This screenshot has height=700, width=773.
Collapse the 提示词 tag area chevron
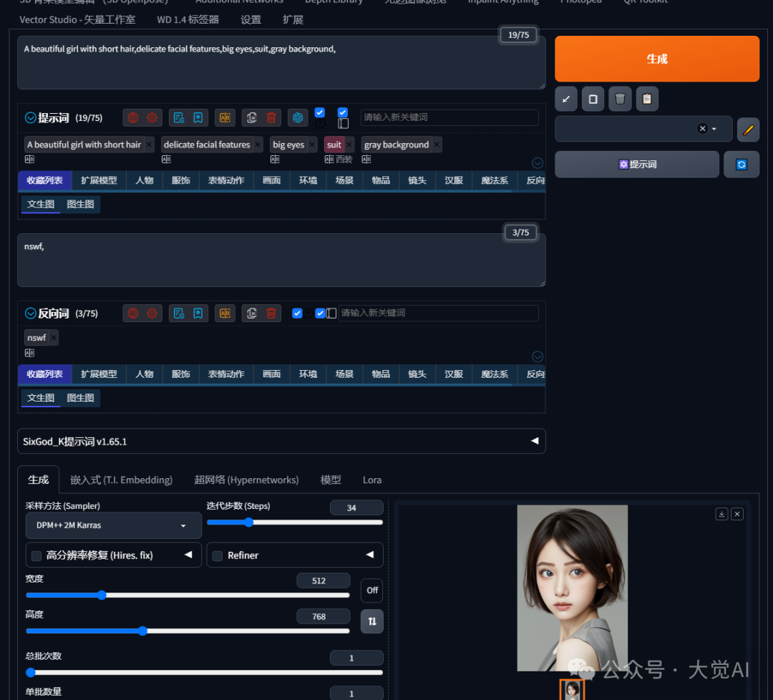coord(538,162)
